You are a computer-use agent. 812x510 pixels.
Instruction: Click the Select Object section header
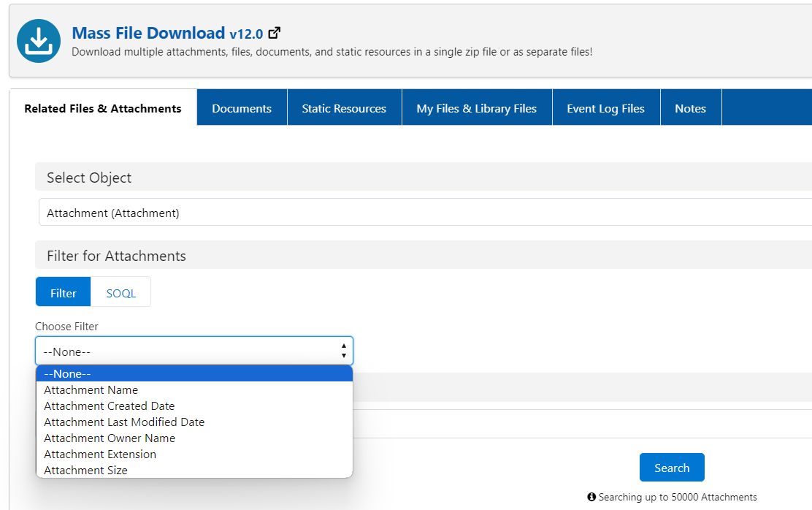pyautogui.click(x=424, y=177)
